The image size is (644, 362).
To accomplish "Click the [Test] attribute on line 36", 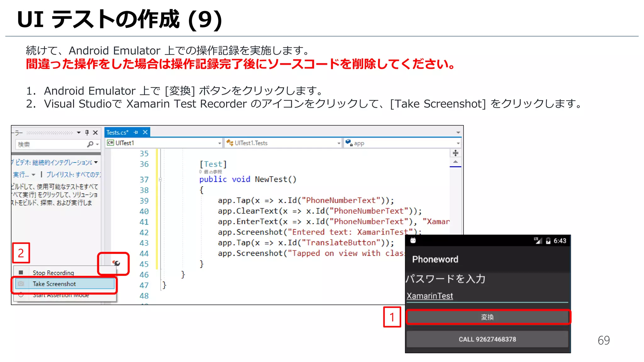I will 213,164.
